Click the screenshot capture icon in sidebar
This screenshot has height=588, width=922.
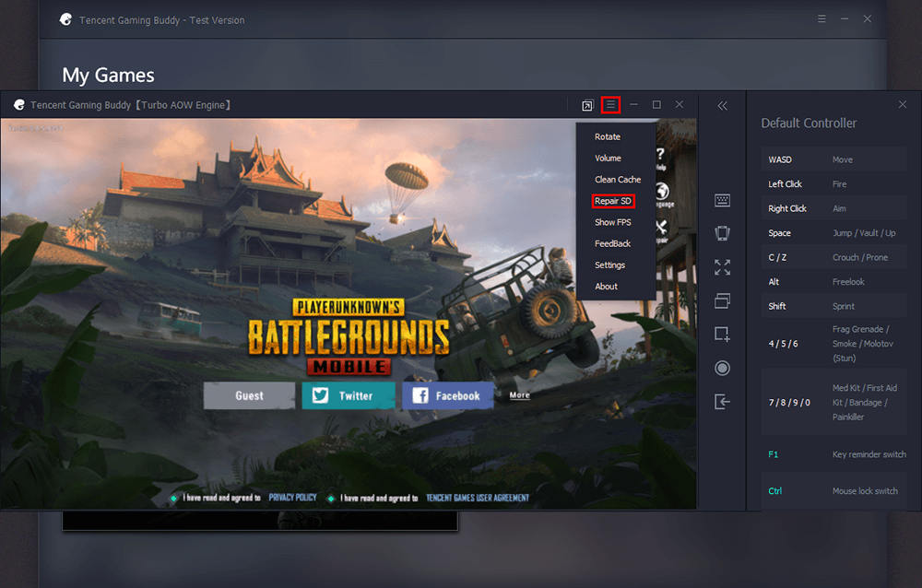tap(722, 334)
